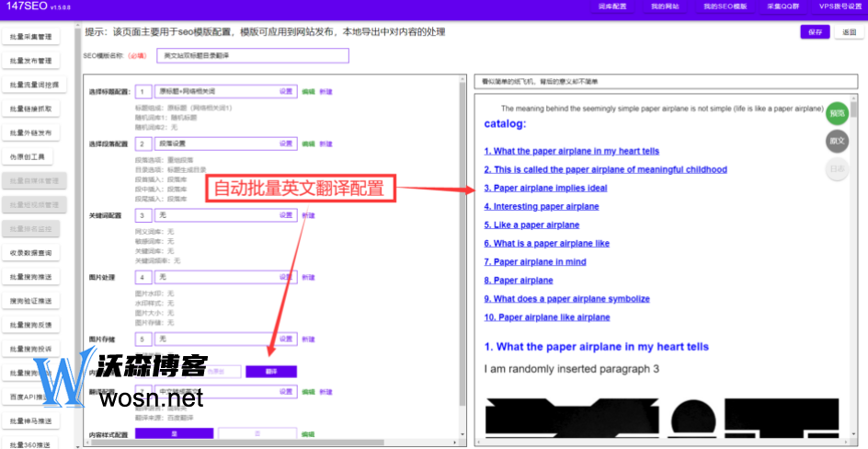Click the purple 保存 save button
The height and width of the screenshot is (449, 868).
(814, 32)
